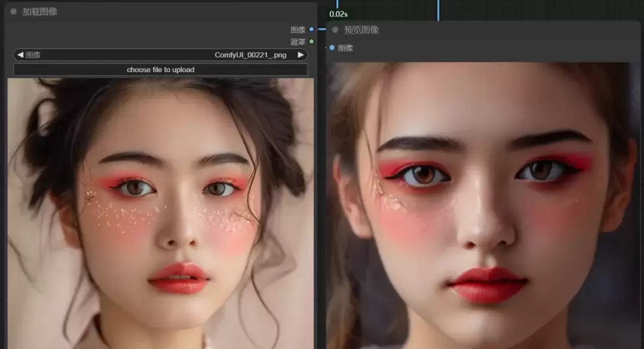The height and width of the screenshot is (349, 644).
Task: Click the blue 图像 output port on 加载图像 node
Action: (311, 29)
